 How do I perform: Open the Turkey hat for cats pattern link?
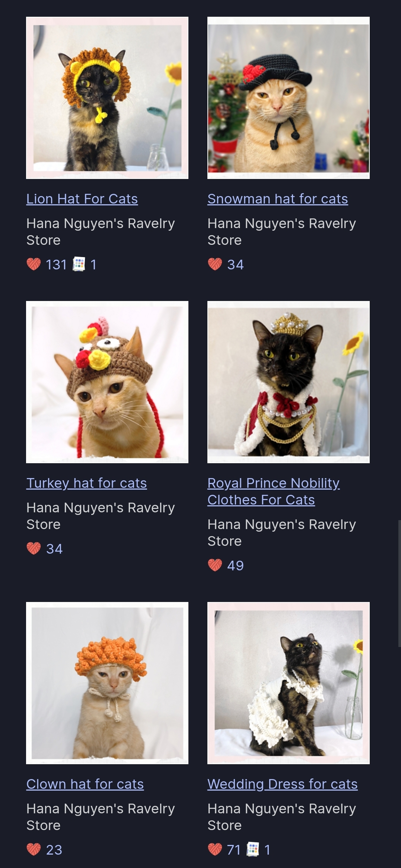(86, 483)
